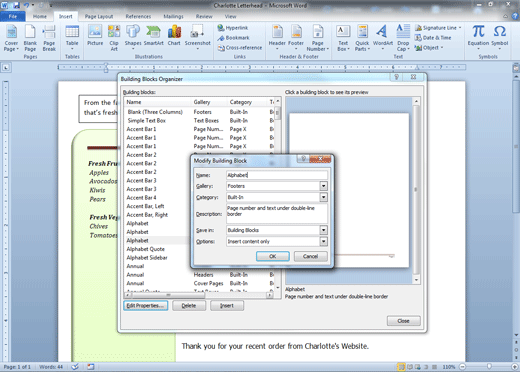Switch to the Home tab

click(x=40, y=16)
